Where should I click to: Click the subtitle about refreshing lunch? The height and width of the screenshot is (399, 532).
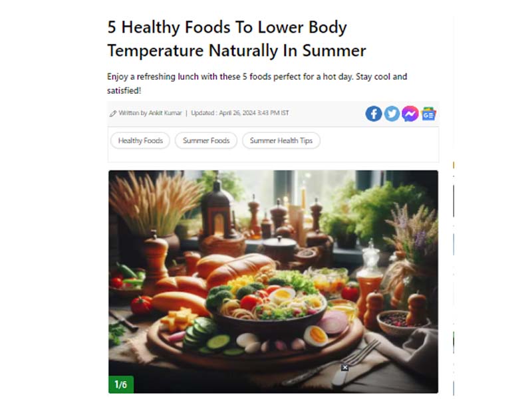tap(257, 84)
